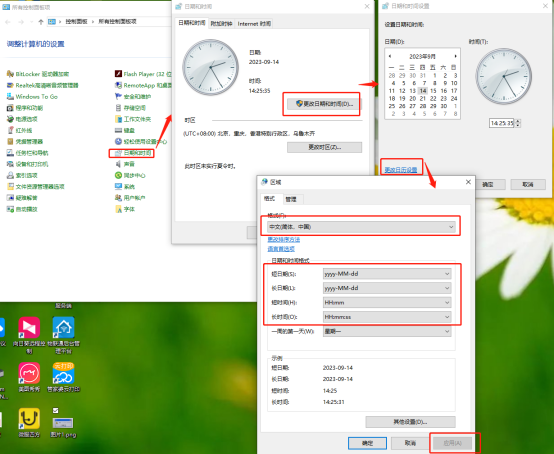
Task: Open the Flash Player control panel item
Action: [x=143, y=74]
